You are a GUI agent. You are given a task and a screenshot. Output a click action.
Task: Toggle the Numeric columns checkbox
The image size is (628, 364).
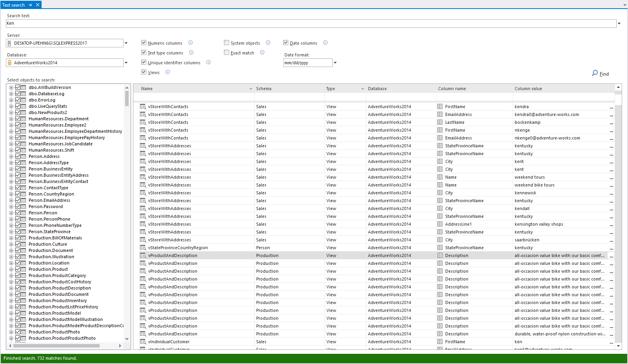pos(144,43)
